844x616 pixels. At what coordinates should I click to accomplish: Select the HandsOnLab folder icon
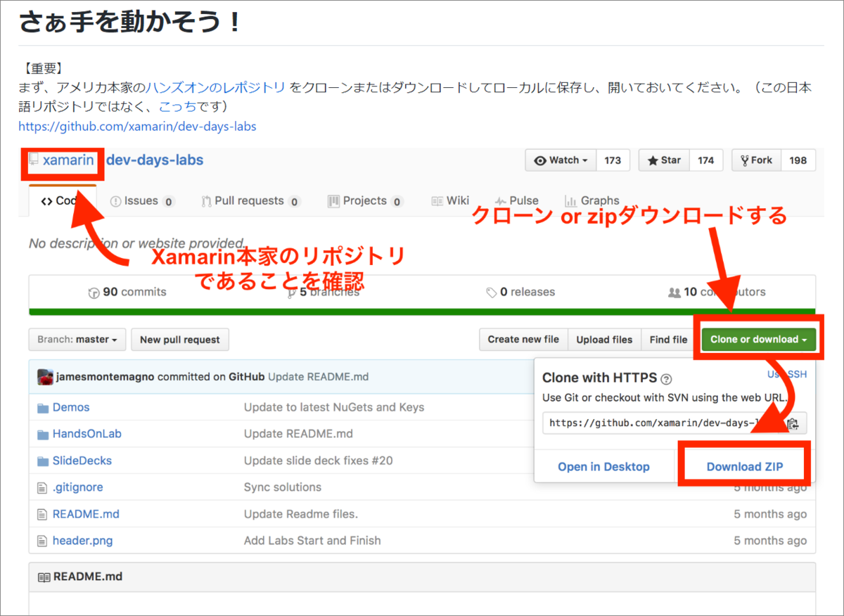42,434
